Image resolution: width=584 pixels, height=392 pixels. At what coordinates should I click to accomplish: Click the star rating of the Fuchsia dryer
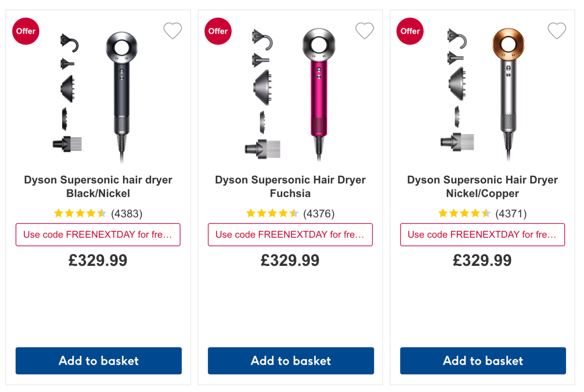pyautogui.click(x=272, y=213)
